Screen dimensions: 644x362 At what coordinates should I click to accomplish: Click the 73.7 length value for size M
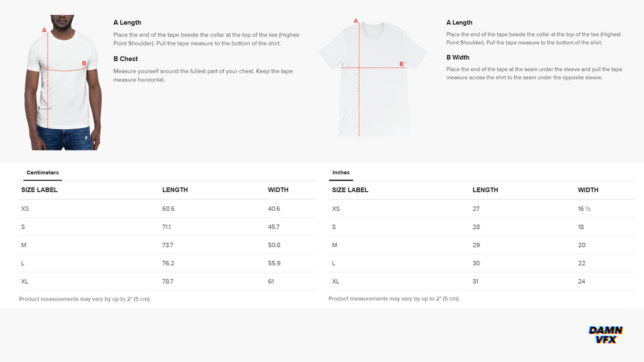pos(169,245)
